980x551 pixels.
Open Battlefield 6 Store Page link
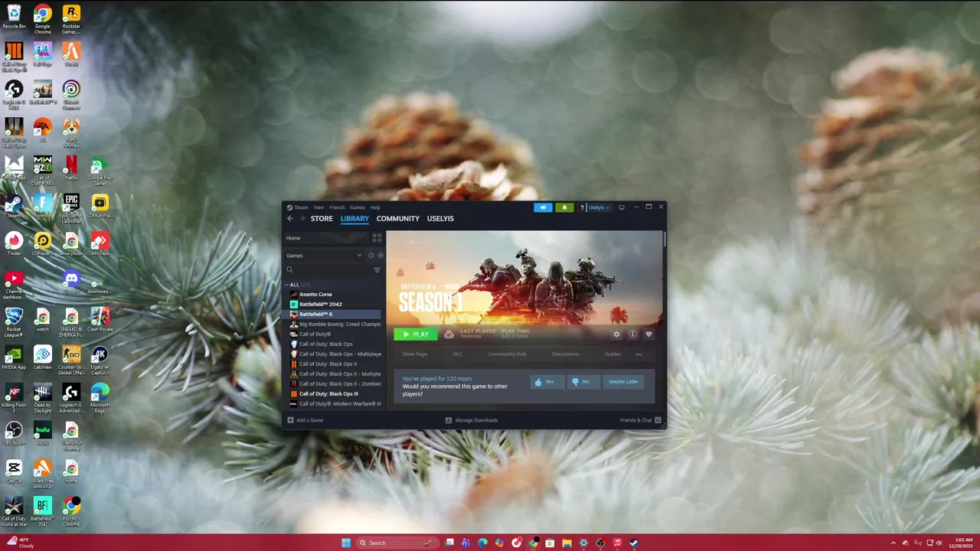415,354
